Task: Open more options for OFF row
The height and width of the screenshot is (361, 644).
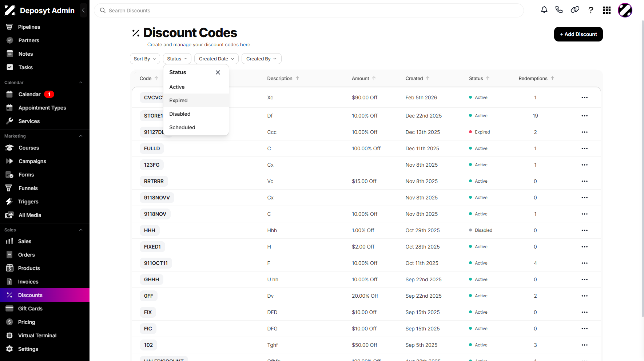Action: pyautogui.click(x=585, y=296)
